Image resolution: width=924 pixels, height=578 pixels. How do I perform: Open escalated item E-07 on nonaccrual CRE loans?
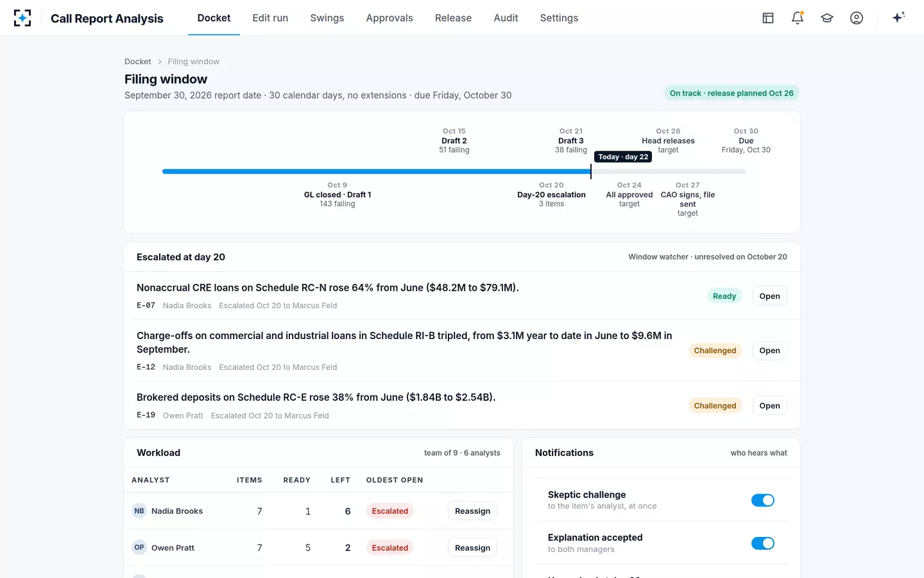pos(769,296)
